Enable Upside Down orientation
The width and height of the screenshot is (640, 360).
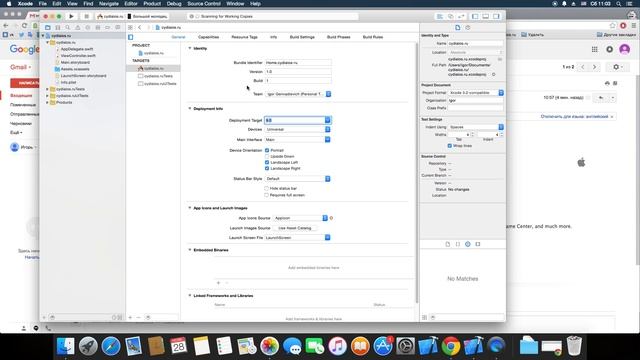pos(267,156)
